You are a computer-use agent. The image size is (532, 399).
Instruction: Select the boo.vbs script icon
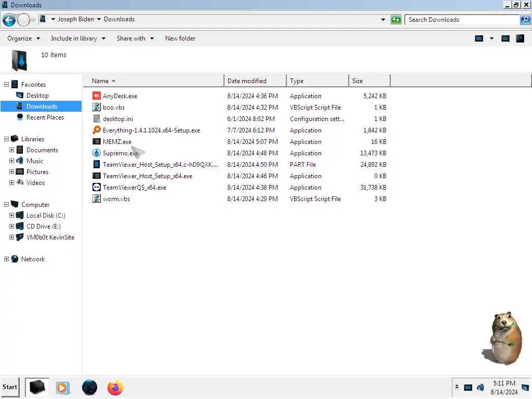[97, 107]
